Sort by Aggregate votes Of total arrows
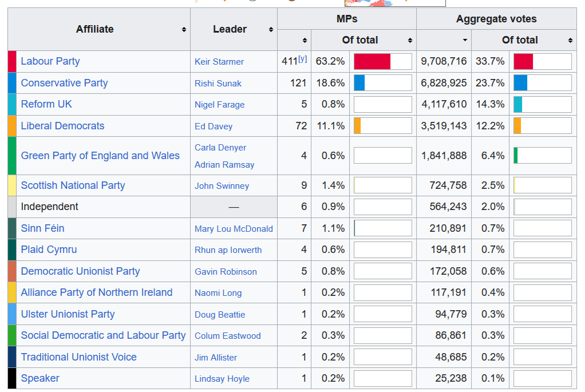Viewport: 585px width, 392px height. 571,40
